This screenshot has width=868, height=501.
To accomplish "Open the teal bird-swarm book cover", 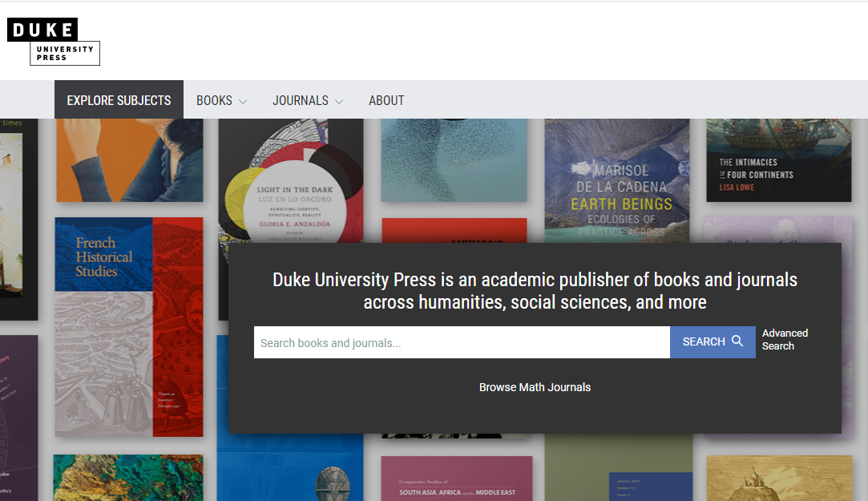I will coord(454,160).
